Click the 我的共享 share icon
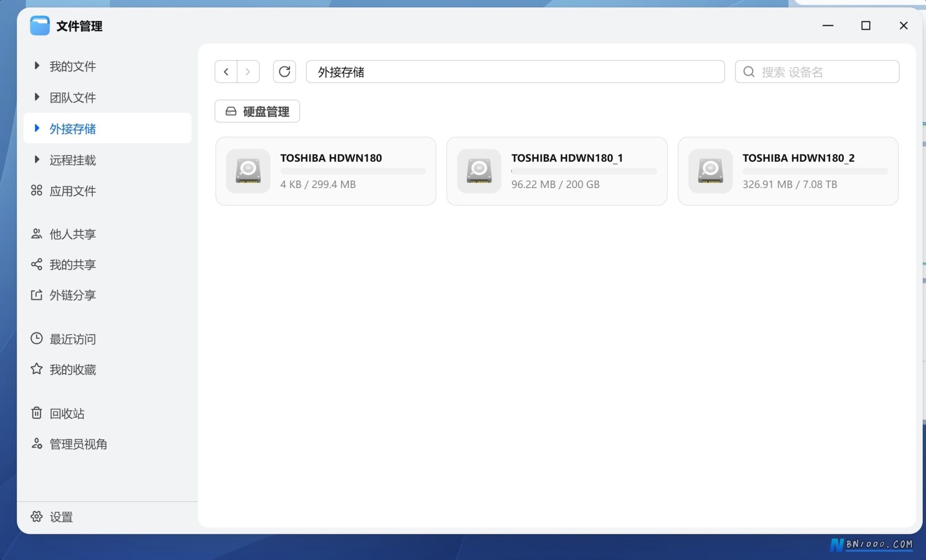This screenshot has height=560, width=926. click(x=37, y=264)
